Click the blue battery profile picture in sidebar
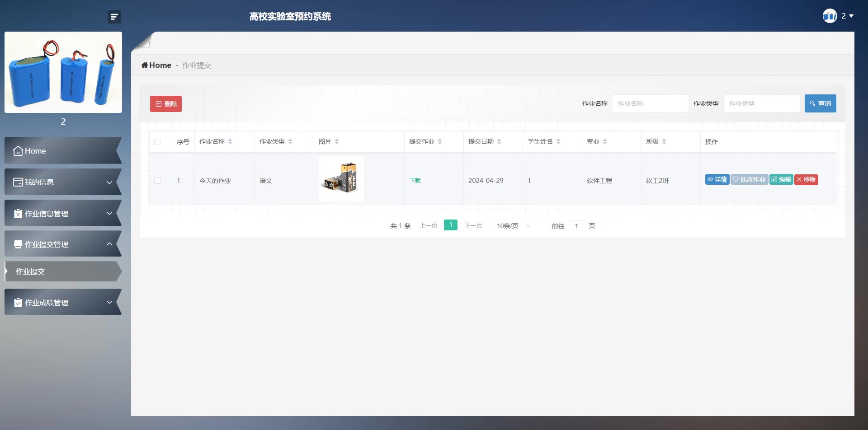Viewport: 868px width, 430px height. tap(63, 72)
